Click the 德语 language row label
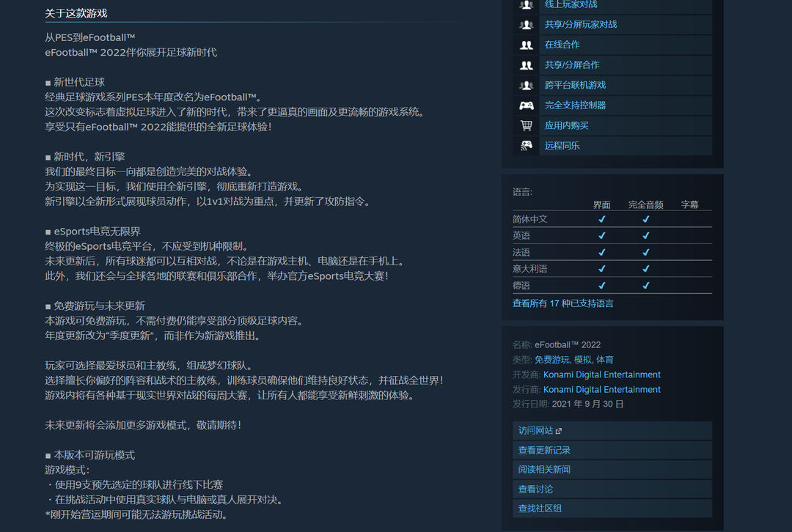Image resolution: width=792 pixels, height=532 pixels. tap(521, 285)
